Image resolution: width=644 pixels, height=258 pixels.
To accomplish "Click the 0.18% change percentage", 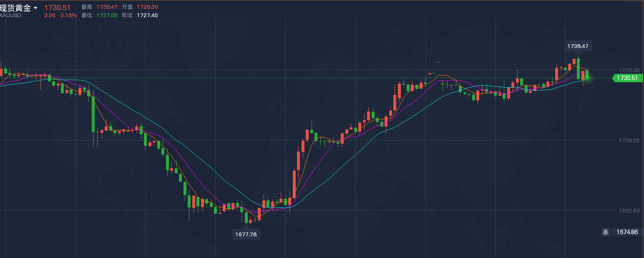I will pos(68,15).
